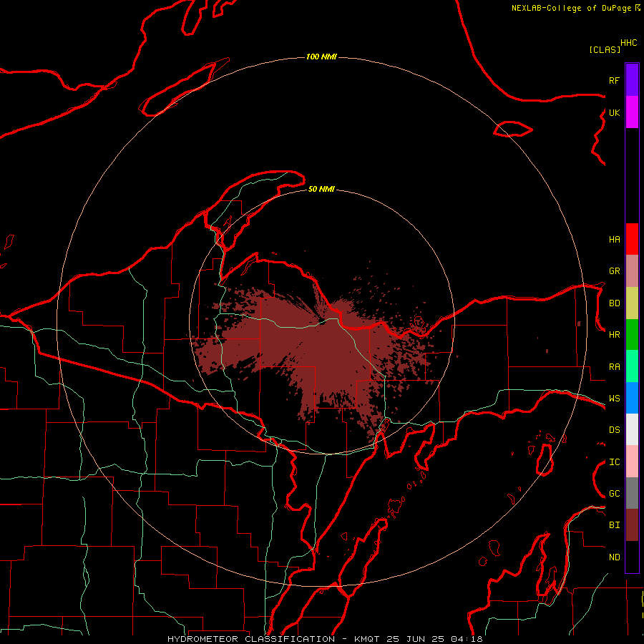Click the UK legend label
This screenshot has width=644, height=644.
click(614, 112)
